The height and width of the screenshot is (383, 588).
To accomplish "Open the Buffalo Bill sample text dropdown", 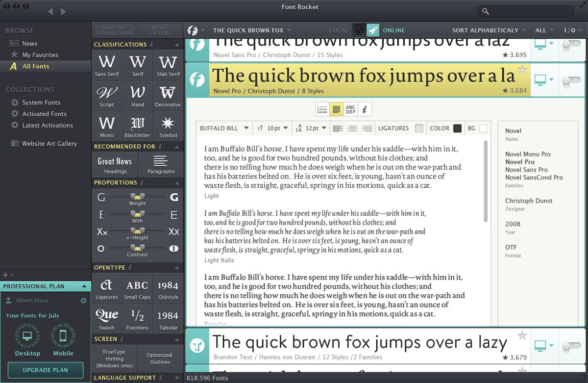I will point(225,128).
